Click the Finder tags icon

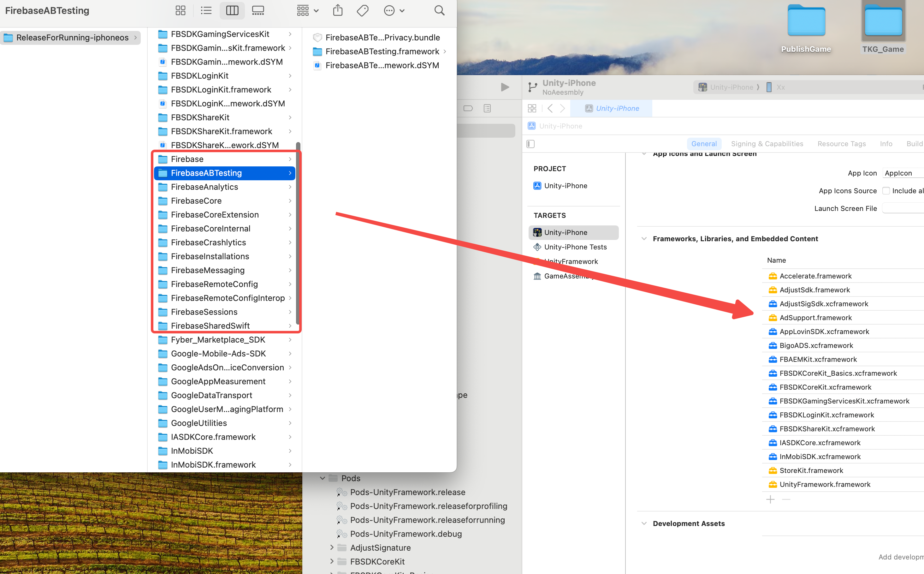coord(362,10)
